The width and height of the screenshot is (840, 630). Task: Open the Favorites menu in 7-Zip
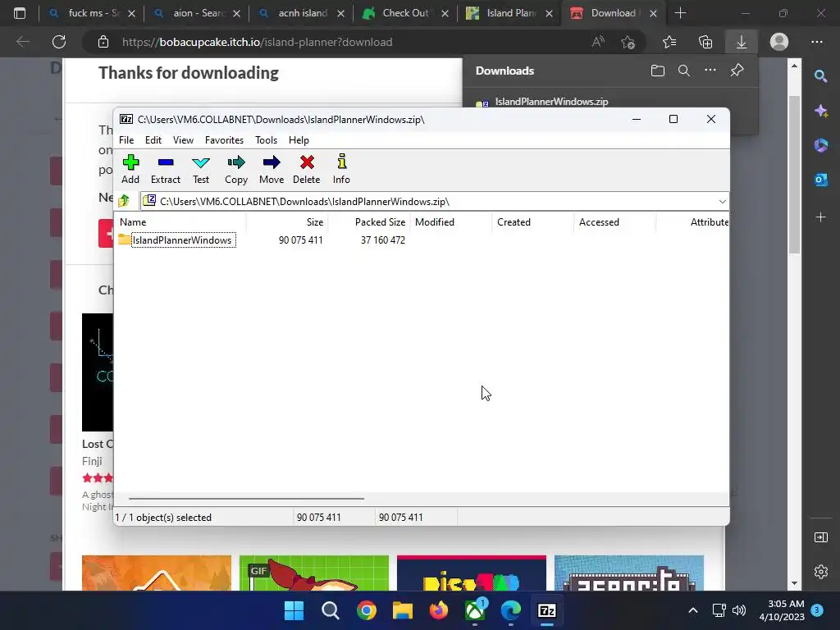(224, 139)
